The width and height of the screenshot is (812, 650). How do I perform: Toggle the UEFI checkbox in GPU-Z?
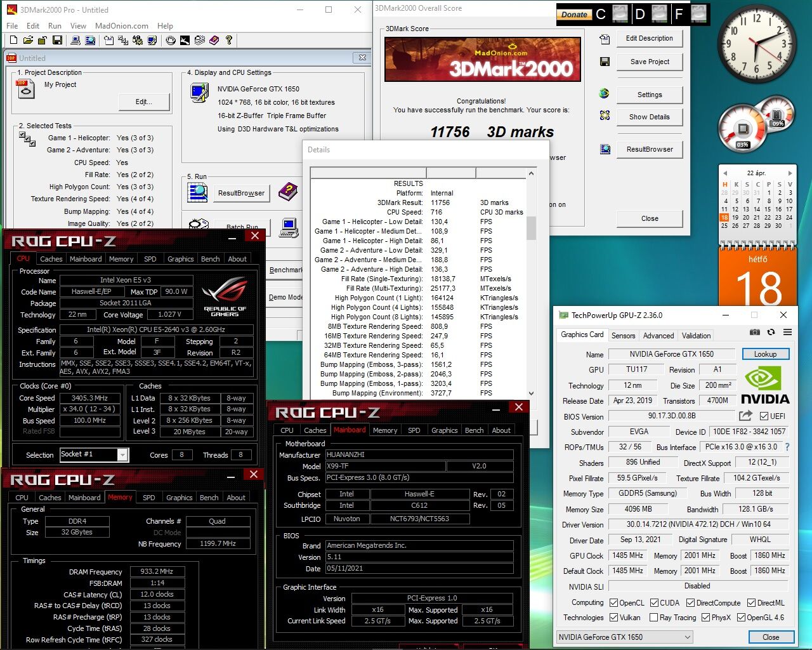pyautogui.click(x=764, y=416)
